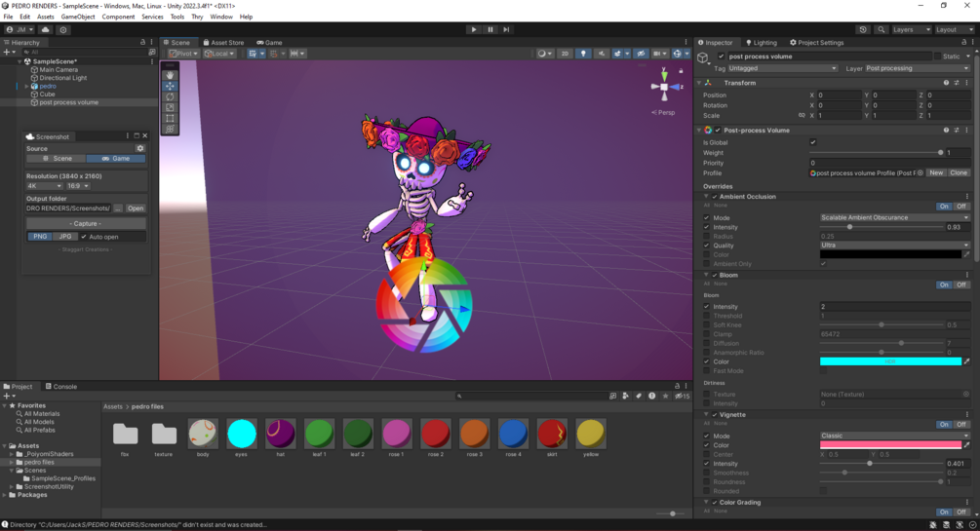
Task: Open Cloud services icon
Action: click(x=46, y=29)
